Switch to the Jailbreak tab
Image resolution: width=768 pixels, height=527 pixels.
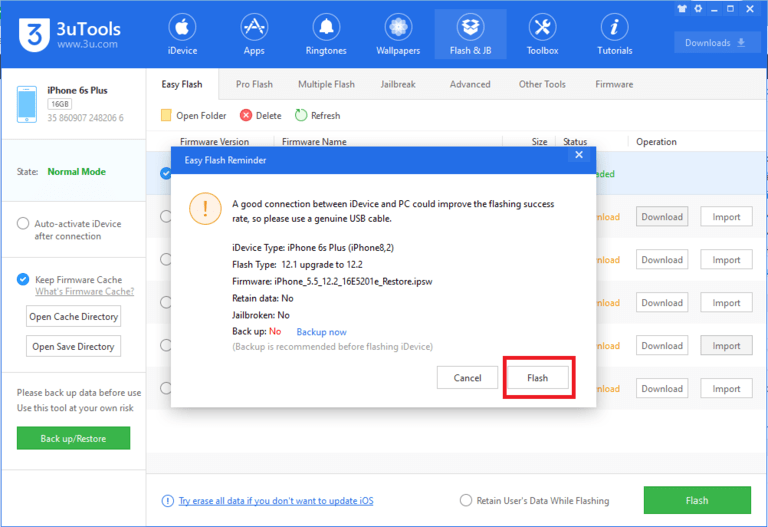pyautogui.click(x=398, y=84)
